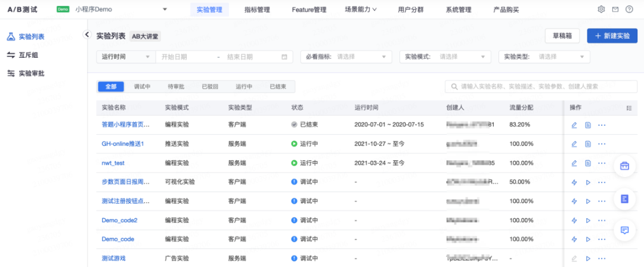Click lightning icon for 测试注册按钮点 row

[x=574, y=201]
